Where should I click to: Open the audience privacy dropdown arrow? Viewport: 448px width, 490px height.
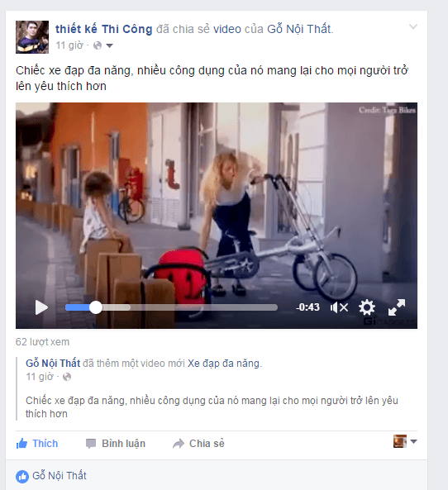(x=109, y=45)
